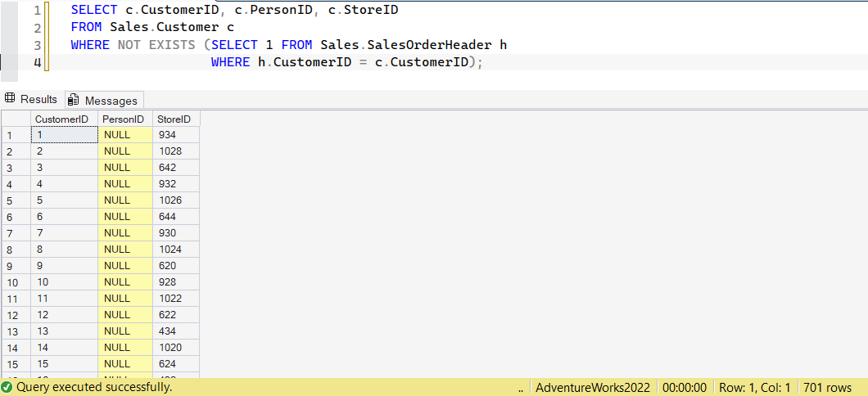868x396 pixels.
Task: Click StoreID cell 642
Action: [x=176, y=168]
